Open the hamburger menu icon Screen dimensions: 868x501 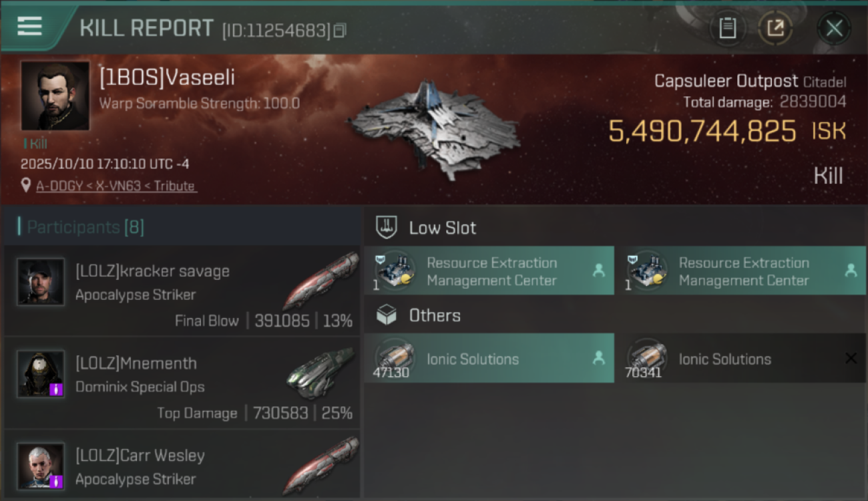pos(29,27)
